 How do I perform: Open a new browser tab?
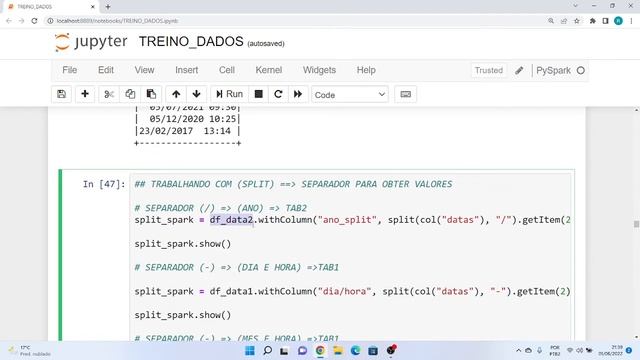(x=108, y=7)
